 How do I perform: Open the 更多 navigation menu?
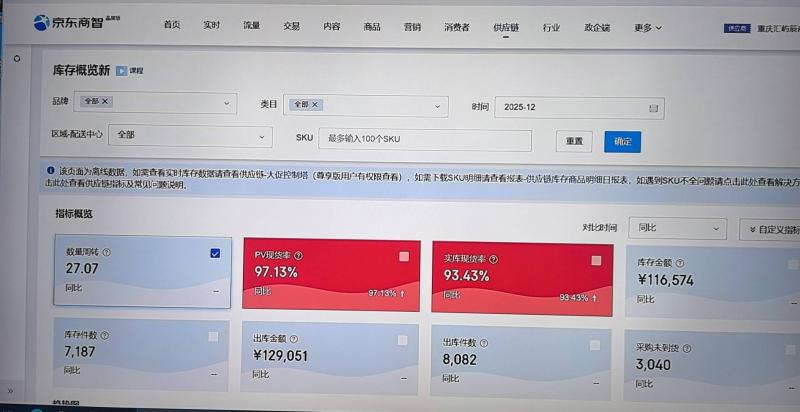[x=647, y=28]
